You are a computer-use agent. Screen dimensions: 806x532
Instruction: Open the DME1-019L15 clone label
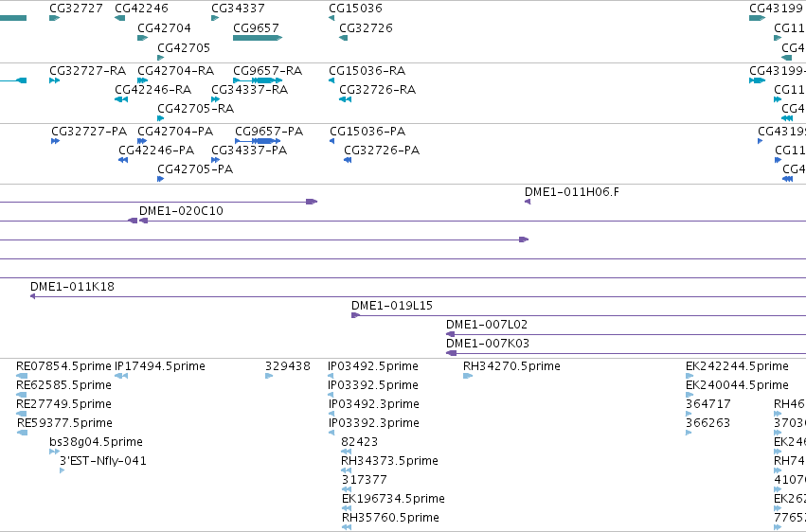point(392,306)
